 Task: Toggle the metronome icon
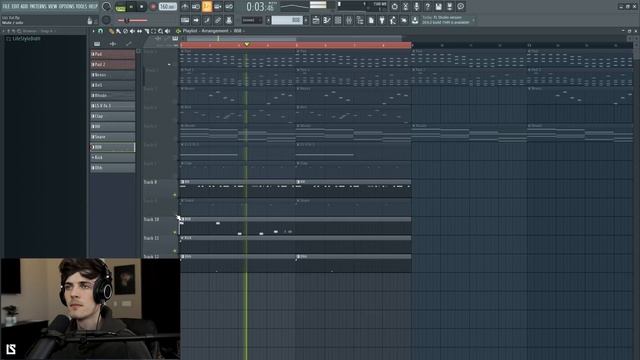click(185, 7)
